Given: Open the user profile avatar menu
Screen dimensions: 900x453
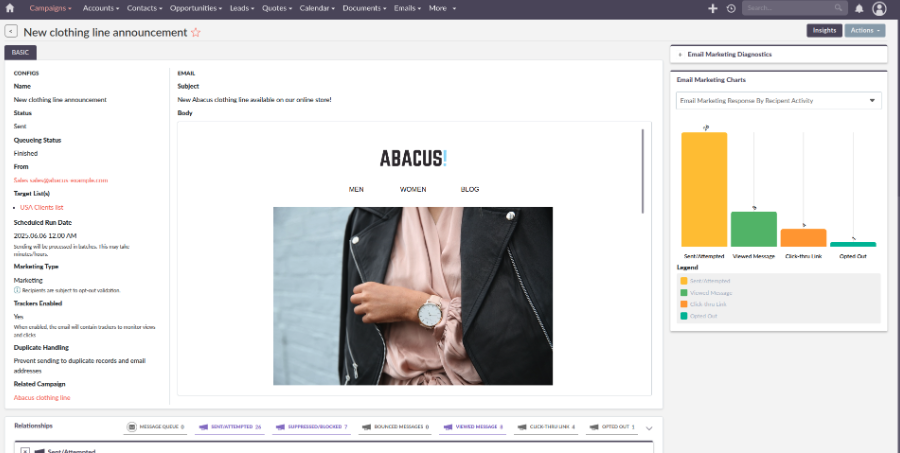Looking at the screenshot, I should 879,8.
